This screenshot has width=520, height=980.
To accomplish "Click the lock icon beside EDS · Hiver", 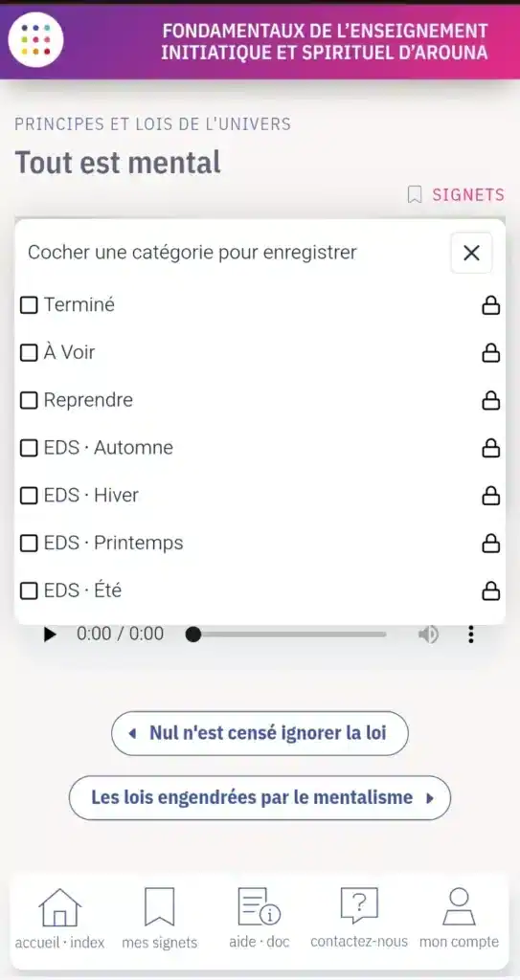I will point(490,496).
